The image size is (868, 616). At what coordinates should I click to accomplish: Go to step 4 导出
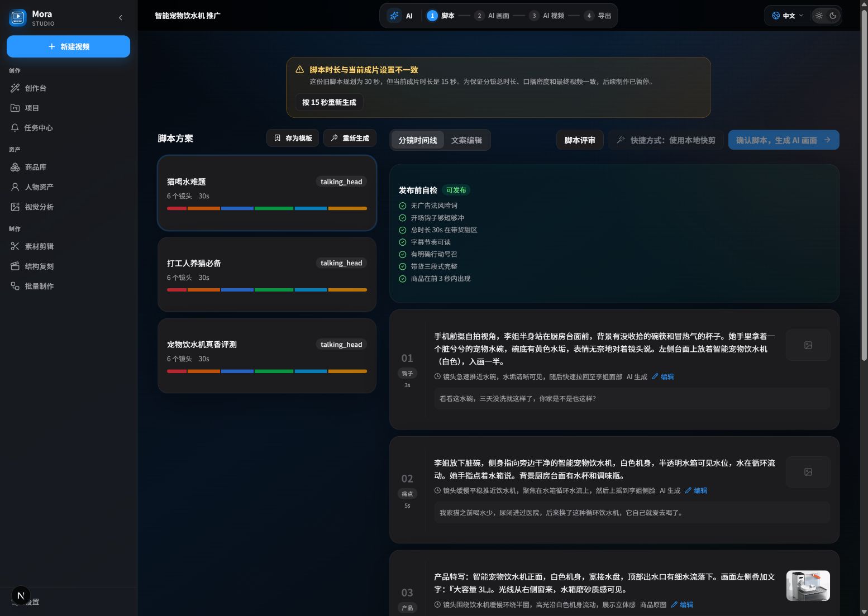pos(598,16)
